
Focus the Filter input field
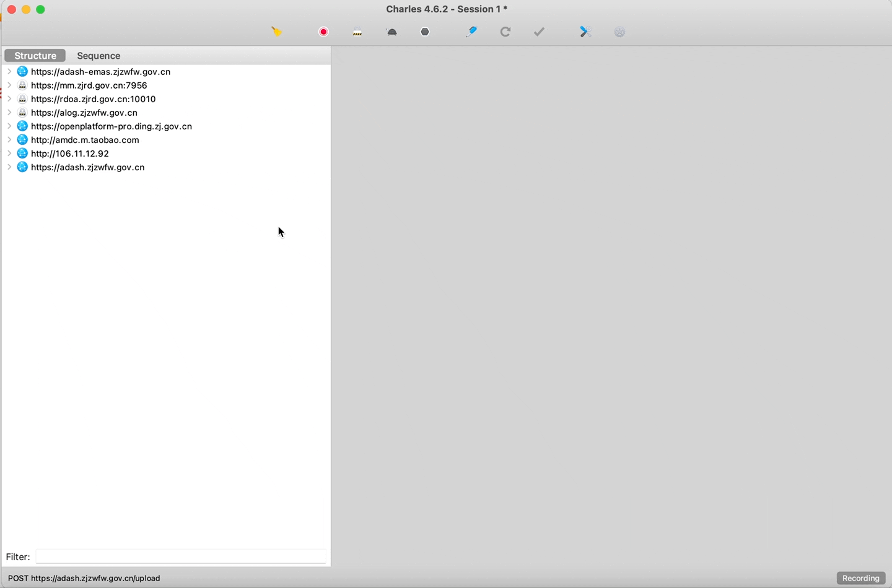point(181,556)
